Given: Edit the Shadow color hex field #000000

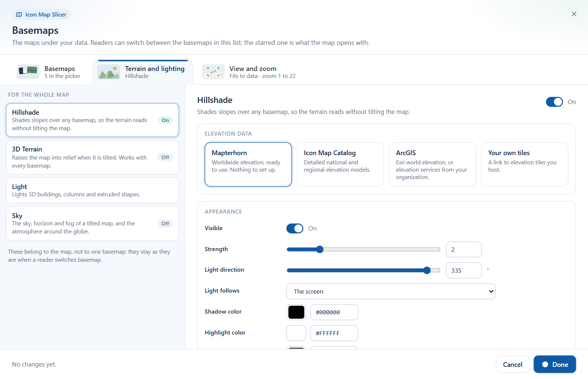Looking at the screenshot, I should tap(334, 312).
